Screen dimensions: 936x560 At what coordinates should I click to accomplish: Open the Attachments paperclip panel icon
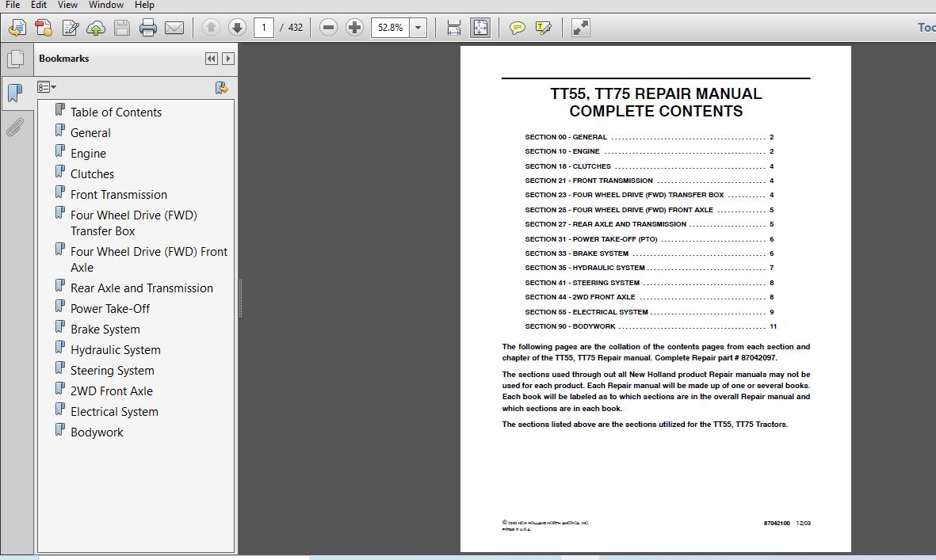[x=15, y=127]
